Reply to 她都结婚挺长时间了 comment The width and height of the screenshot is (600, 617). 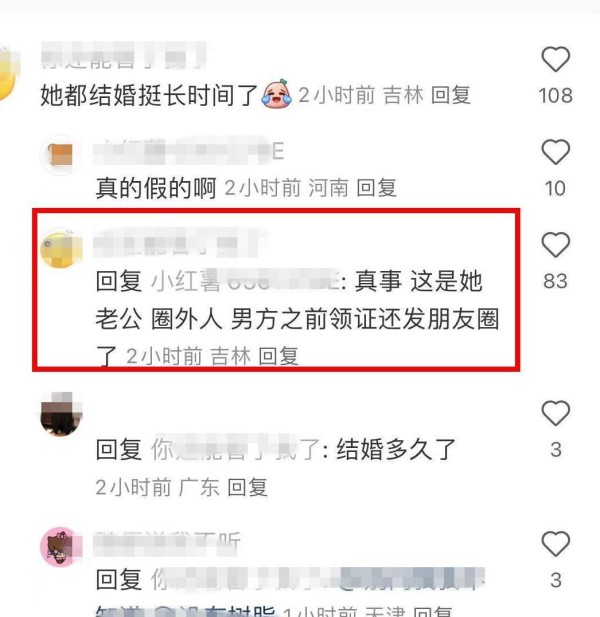(x=451, y=95)
